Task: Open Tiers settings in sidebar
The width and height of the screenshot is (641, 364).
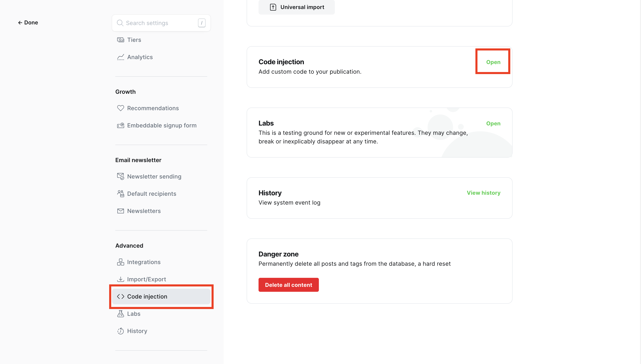Action: click(x=161, y=40)
